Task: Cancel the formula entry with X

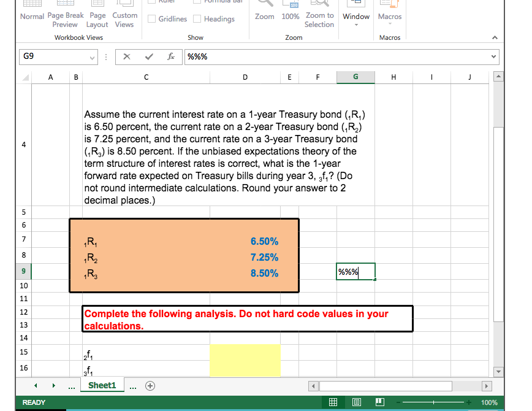Action: [127, 56]
